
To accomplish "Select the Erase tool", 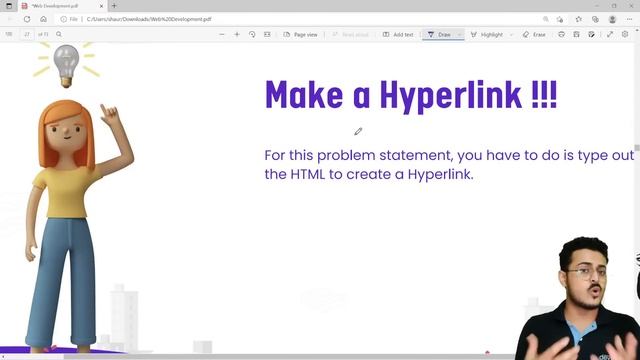I will 534,35.
